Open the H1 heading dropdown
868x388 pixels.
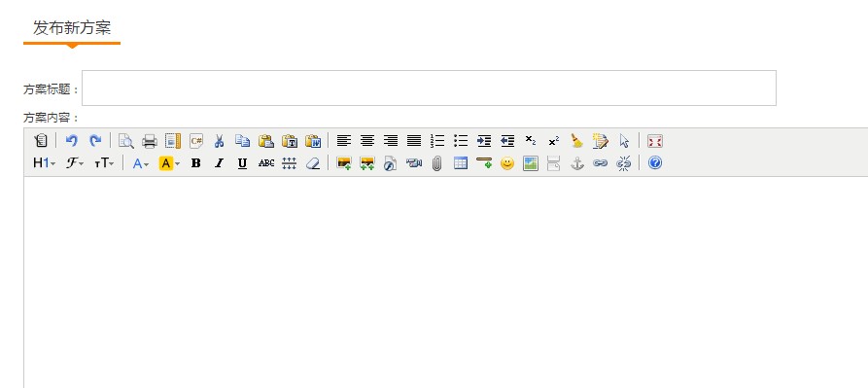pos(45,163)
